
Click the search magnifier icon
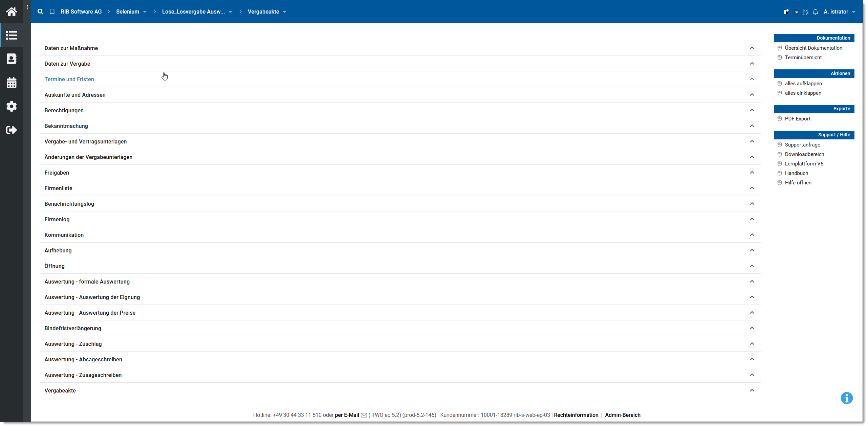[x=40, y=12]
